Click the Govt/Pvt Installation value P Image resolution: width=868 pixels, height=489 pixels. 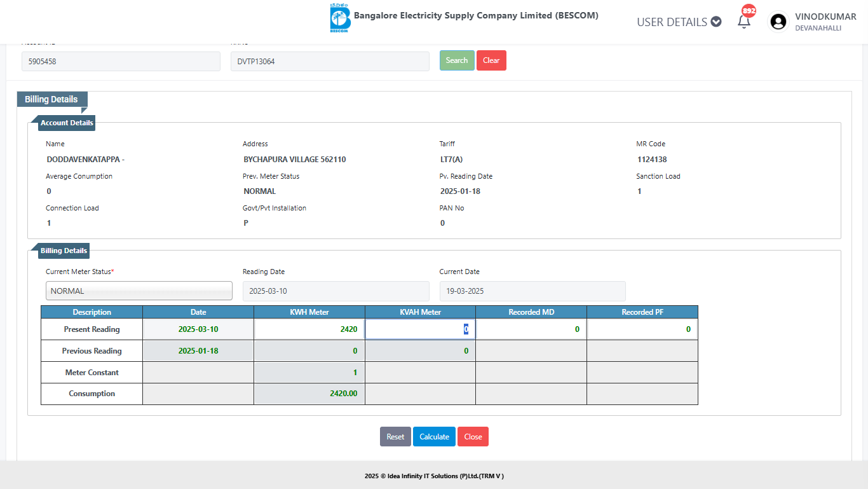pyautogui.click(x=246, y=223)
